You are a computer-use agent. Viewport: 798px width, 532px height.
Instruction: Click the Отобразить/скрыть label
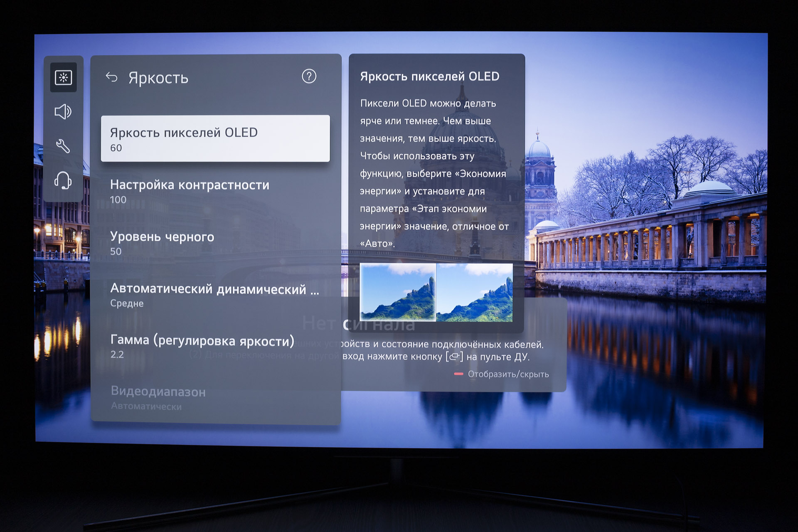(x=508, y=374)
